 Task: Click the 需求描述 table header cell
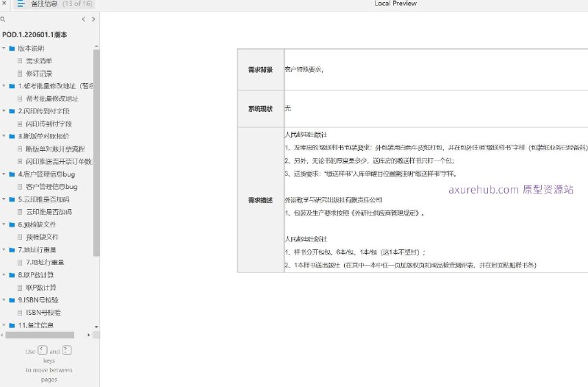[260, 200]
